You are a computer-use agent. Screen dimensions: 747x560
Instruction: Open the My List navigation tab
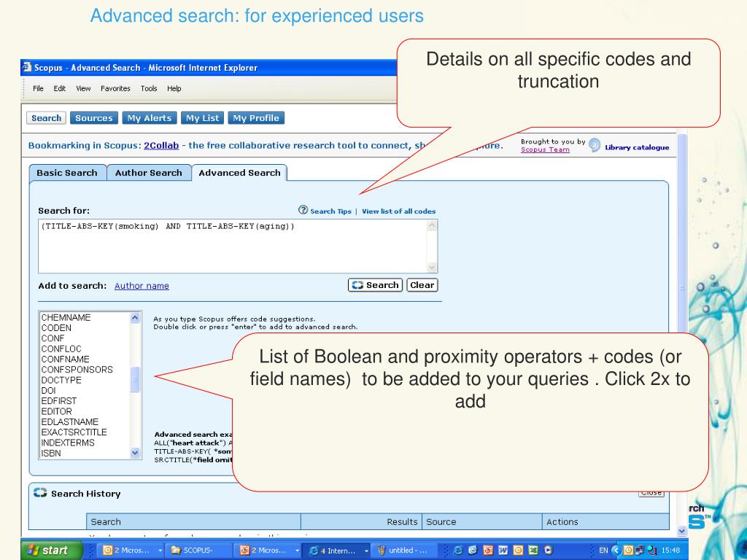pyautogui.click(x=203, y=118)
